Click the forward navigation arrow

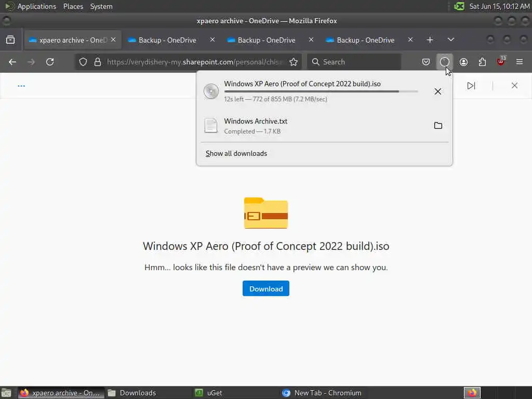point(31,62)
